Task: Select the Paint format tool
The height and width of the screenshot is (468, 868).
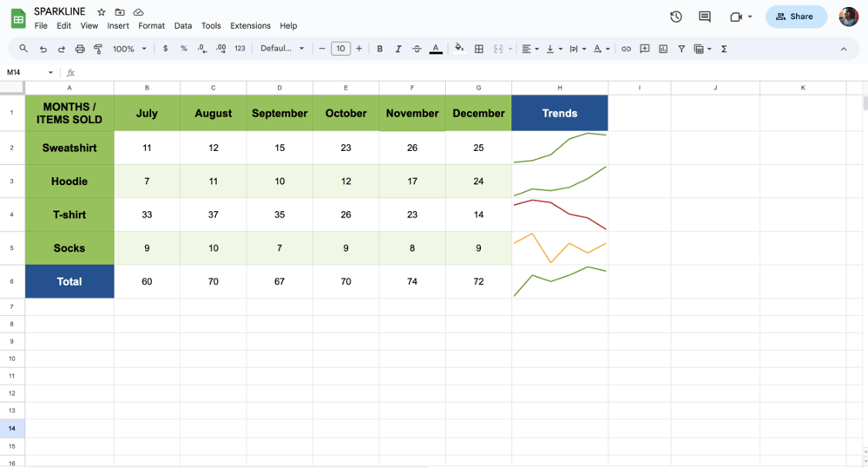Action: (x=98, y=49)
